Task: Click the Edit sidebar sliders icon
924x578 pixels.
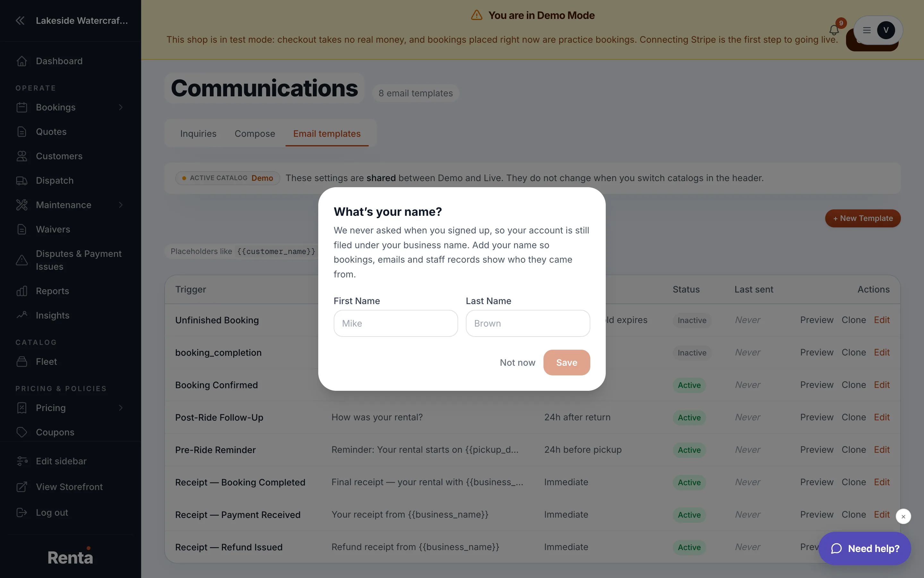Action: 22,461
